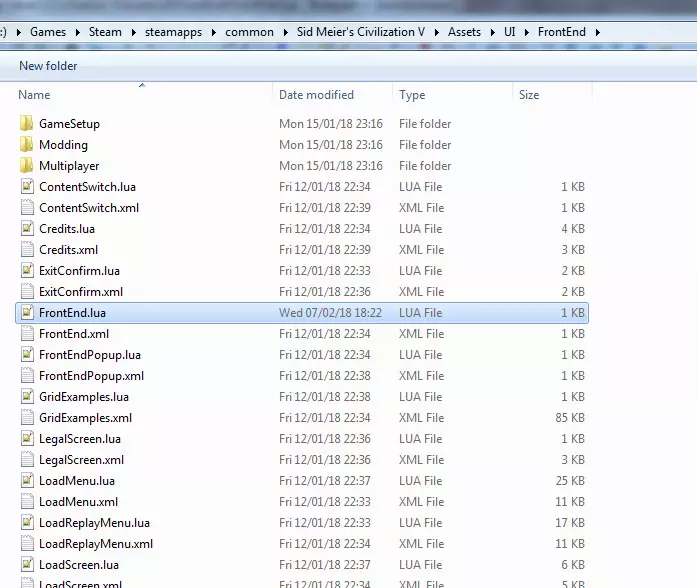
Task: Click the GameSetup folder name
Action: 69,124
